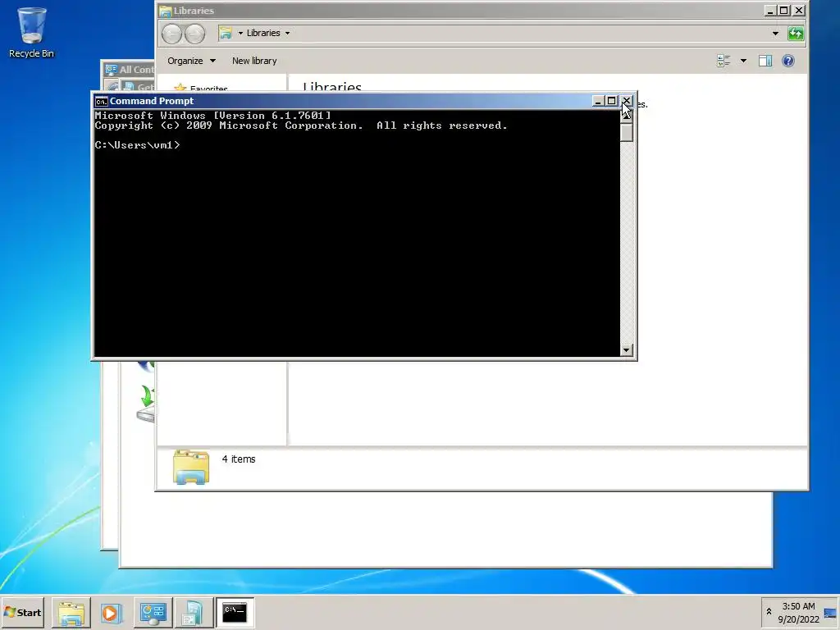The height and width of the screenshot is (630, 840).
Task: Toggle the preview pane button
Action: pyautogui.click(x=765, y=61)
